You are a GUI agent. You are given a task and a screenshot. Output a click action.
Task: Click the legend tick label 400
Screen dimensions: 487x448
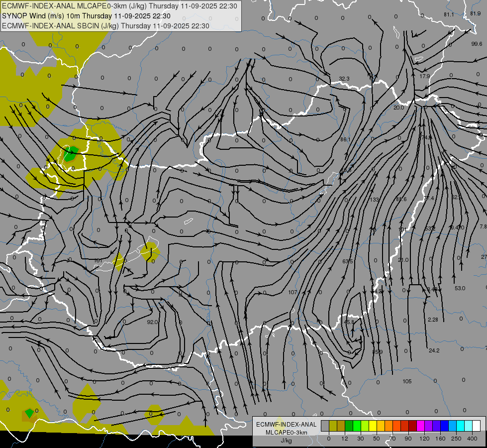tap(472, 439)
